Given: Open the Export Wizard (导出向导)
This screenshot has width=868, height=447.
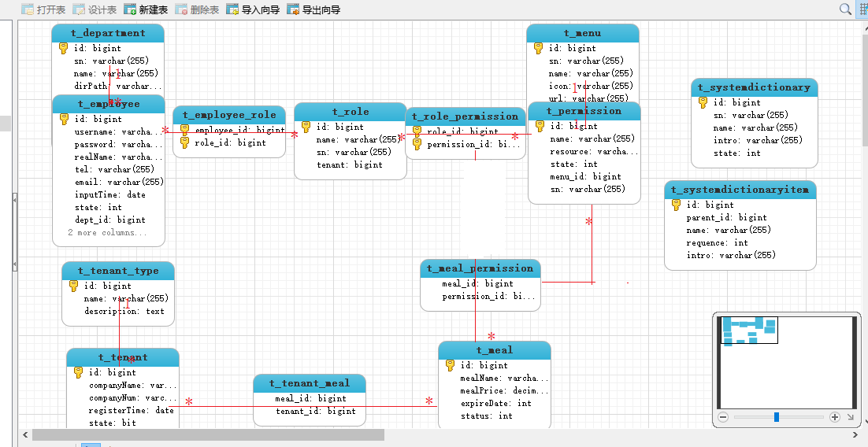Looking at the screenshot, I should click(x=313, y=9).
